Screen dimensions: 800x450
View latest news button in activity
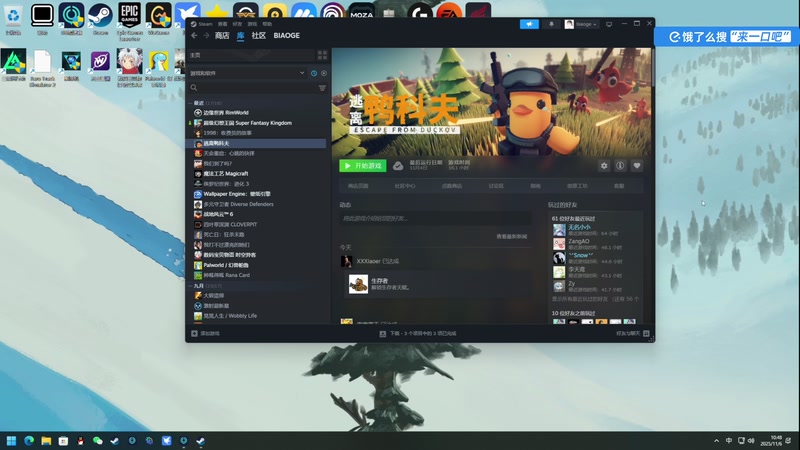point(512,237)
